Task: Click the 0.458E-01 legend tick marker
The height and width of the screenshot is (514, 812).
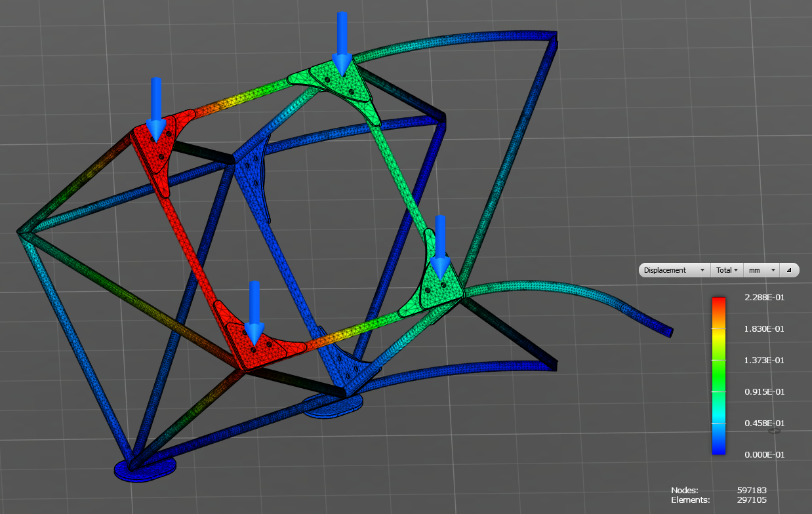Action: click(x=775, y=431)
